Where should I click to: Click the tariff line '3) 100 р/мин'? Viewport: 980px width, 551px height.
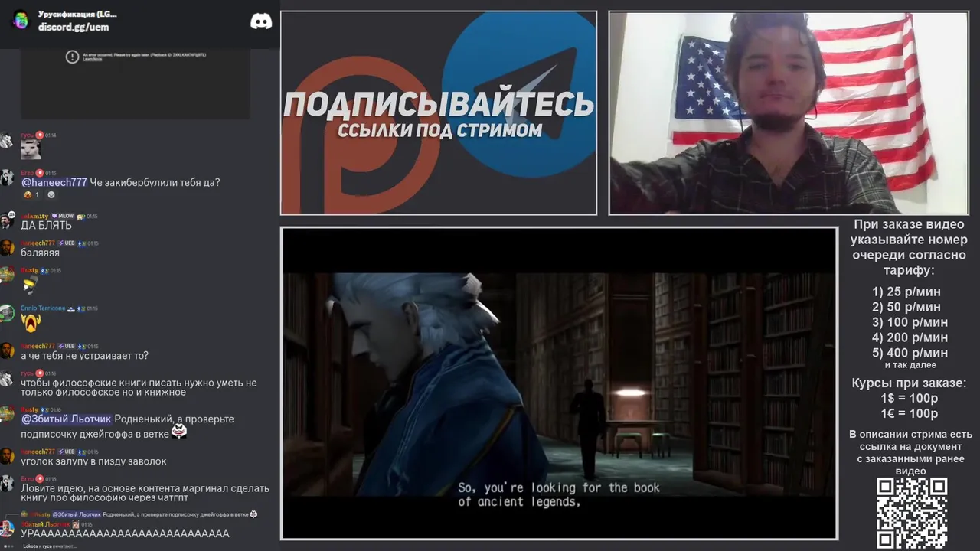pyautogui.click(x=910, y=322)
